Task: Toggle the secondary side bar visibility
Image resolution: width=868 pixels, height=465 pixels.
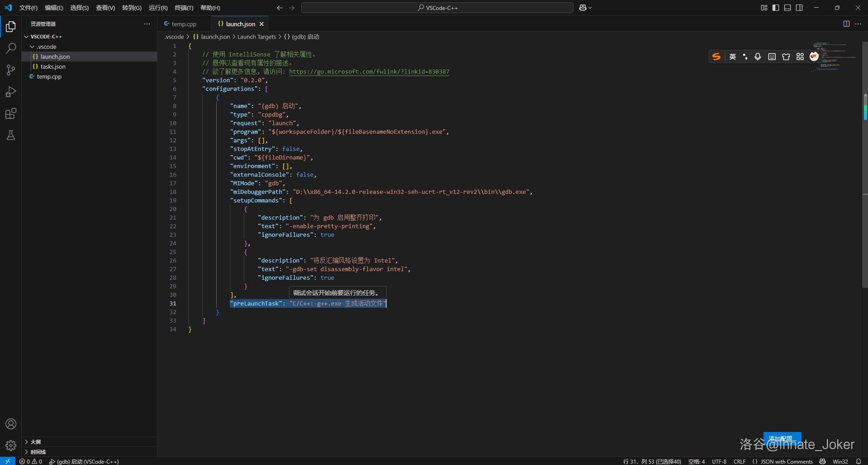Action: coord(799,8)
